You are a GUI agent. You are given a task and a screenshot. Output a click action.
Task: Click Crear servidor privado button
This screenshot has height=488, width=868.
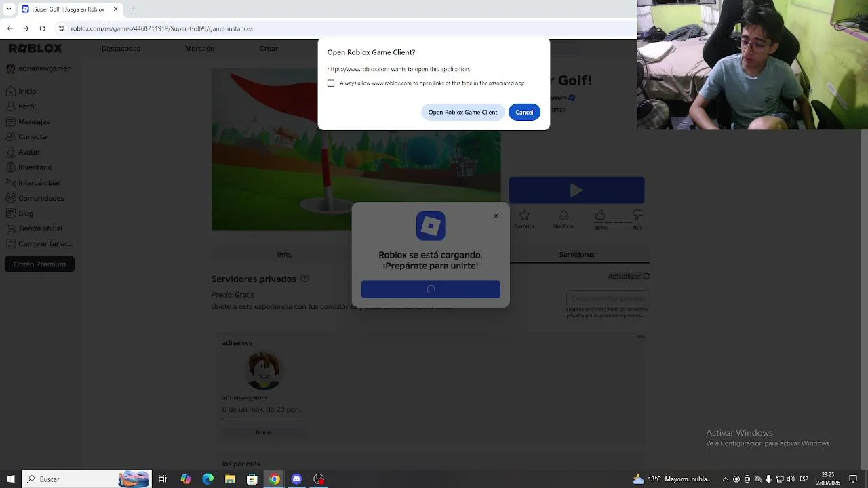coord(608,298)
